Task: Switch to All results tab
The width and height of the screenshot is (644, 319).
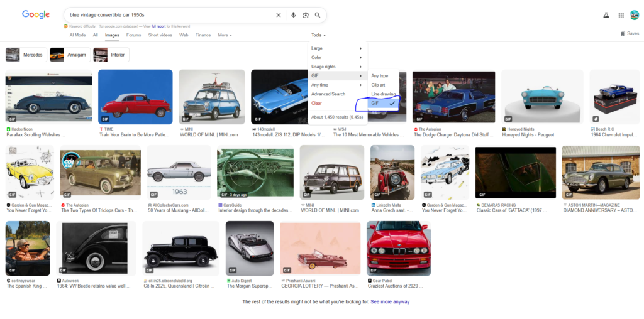Action: (96, 35)
